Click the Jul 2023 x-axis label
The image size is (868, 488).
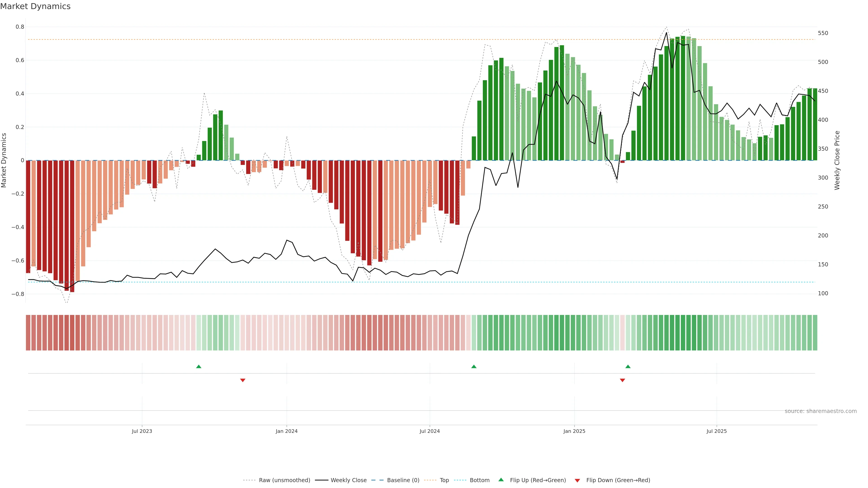142,431
